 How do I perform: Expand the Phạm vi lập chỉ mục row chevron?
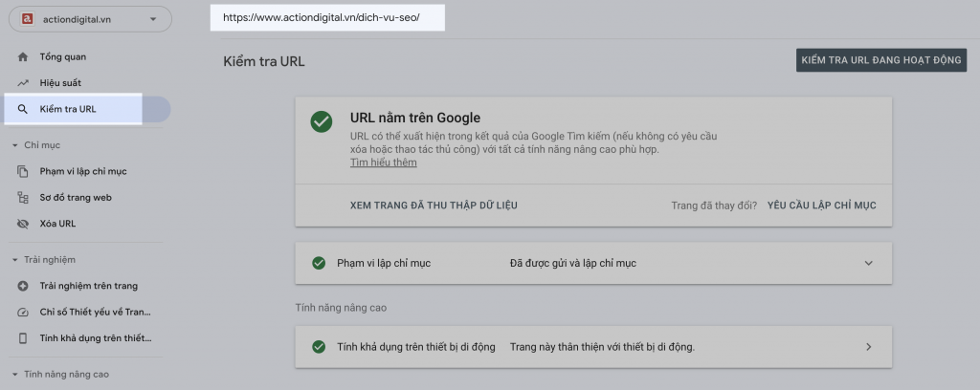click(868, 263)
